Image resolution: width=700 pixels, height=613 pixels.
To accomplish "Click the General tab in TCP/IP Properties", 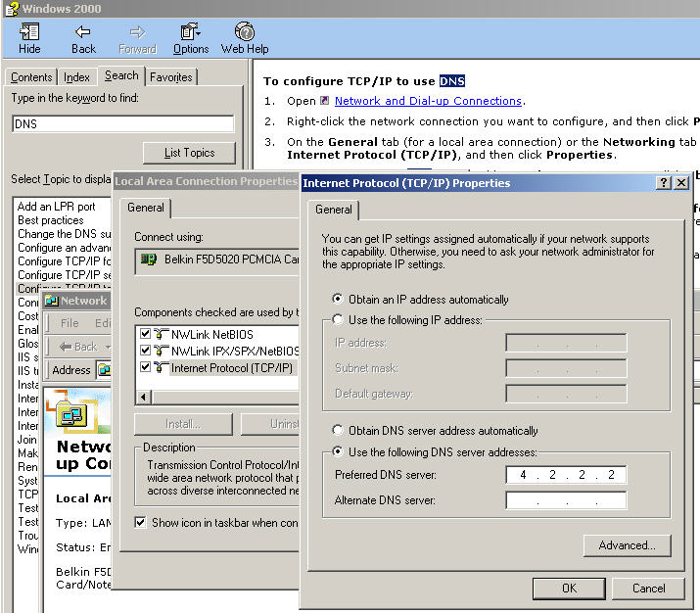I will click(334, 210).
